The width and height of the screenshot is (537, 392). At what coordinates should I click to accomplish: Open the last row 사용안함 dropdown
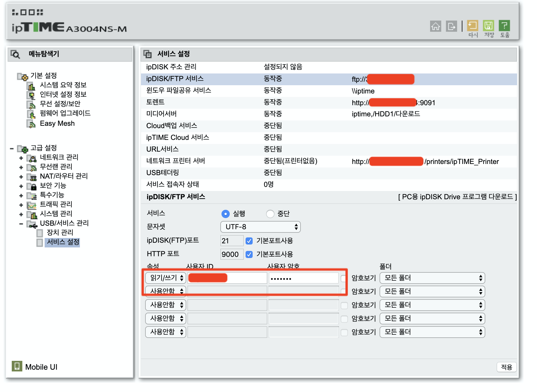pos(166,332)
